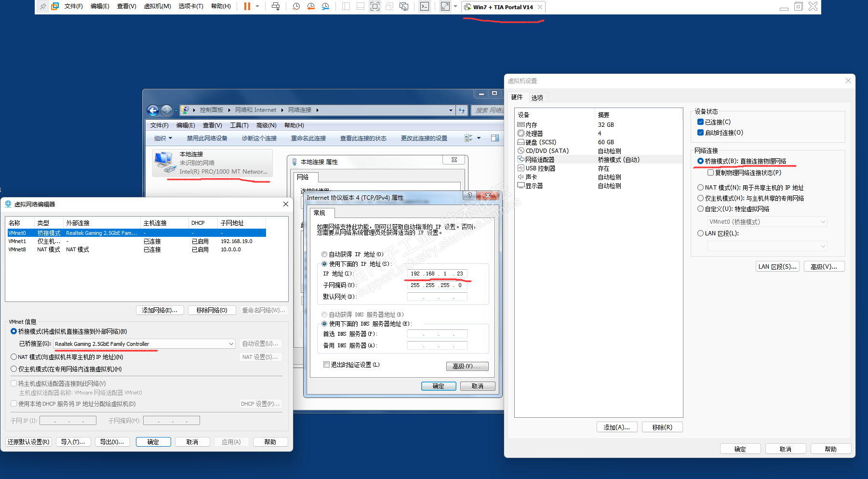Revert to the previous snapshot
The height and width of the screenshot is (479, 868).
click(311, 7)
